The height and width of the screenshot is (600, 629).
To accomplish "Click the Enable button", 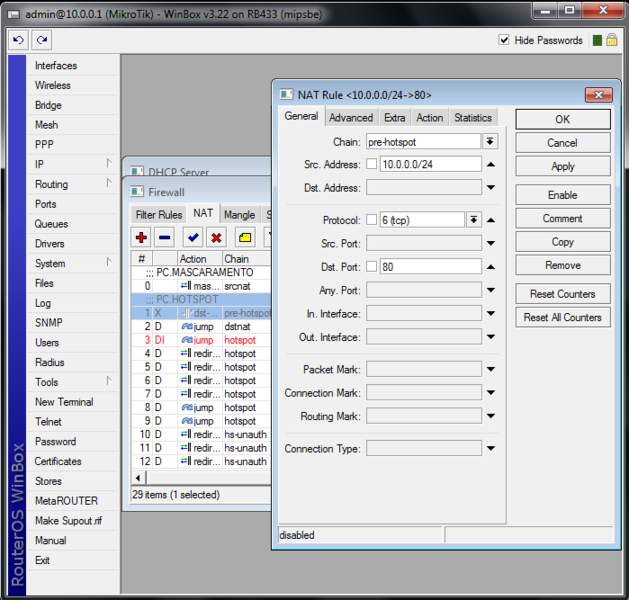I will point(563,195).
